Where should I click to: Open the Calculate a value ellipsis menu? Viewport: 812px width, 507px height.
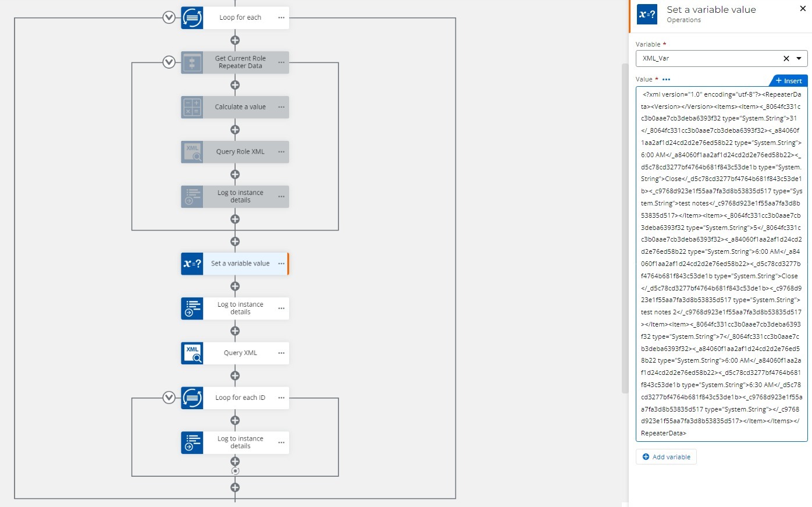(282, 107)
